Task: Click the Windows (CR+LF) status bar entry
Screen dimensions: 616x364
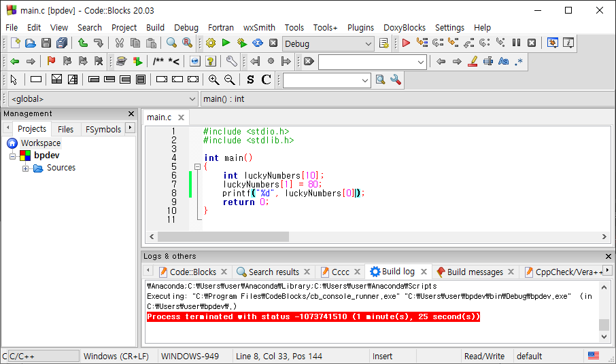Action: tap(116, 356)
